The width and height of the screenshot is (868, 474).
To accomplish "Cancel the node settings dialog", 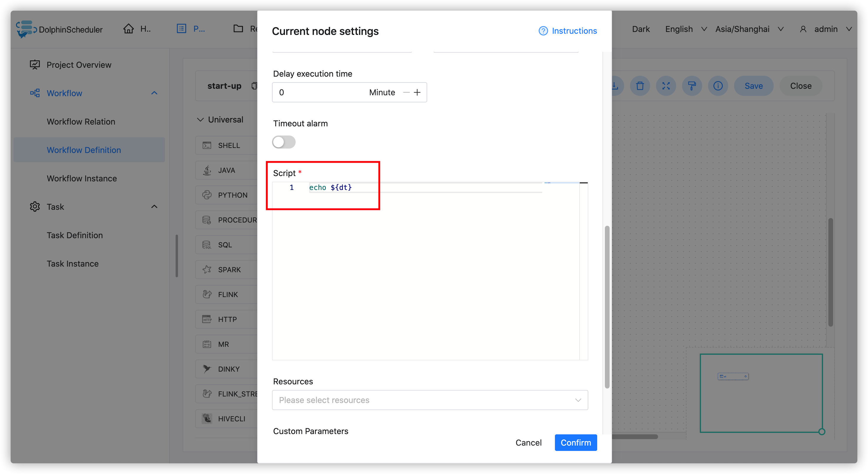I will point(528,442).
